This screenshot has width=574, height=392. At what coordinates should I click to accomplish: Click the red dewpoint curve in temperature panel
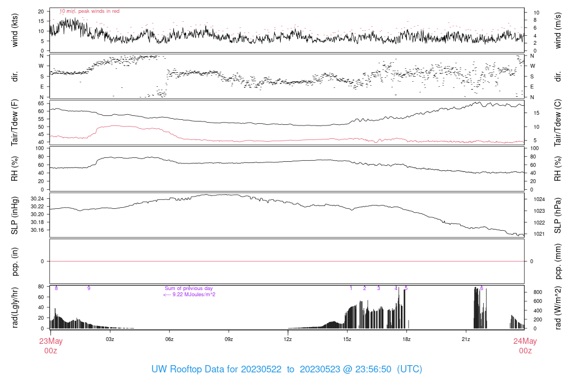287,141
